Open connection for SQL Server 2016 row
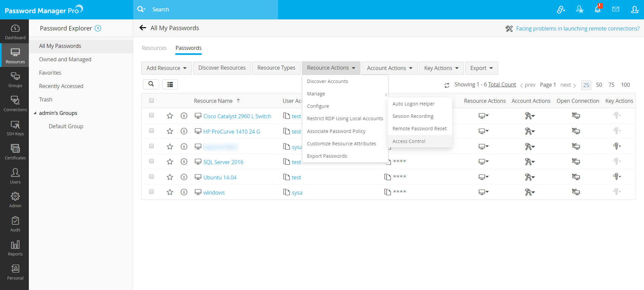 click(x=576, y=162)
